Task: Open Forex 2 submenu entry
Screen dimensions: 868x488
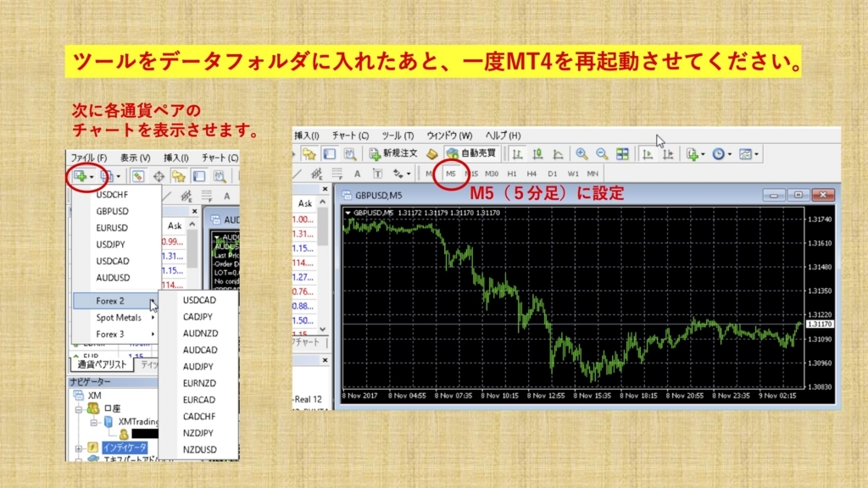Action: point(115,301)
